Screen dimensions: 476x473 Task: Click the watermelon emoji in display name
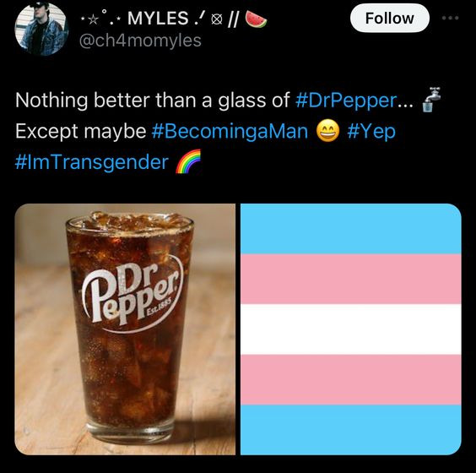256,19
